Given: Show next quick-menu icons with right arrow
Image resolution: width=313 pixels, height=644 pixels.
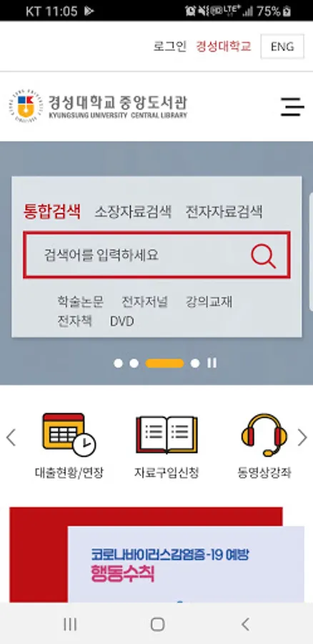Looking at the screenshot, I should tap(302, 437).
